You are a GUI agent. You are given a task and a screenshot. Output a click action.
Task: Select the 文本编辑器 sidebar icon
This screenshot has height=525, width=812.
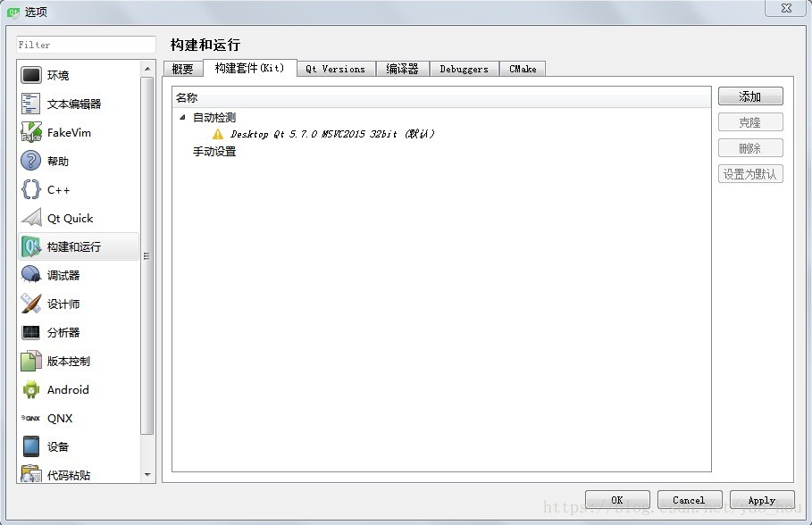point(31,104)
